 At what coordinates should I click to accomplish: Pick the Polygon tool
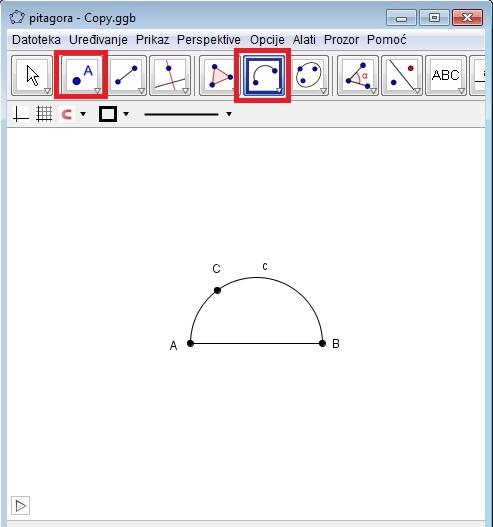click(x=220, y=76)
